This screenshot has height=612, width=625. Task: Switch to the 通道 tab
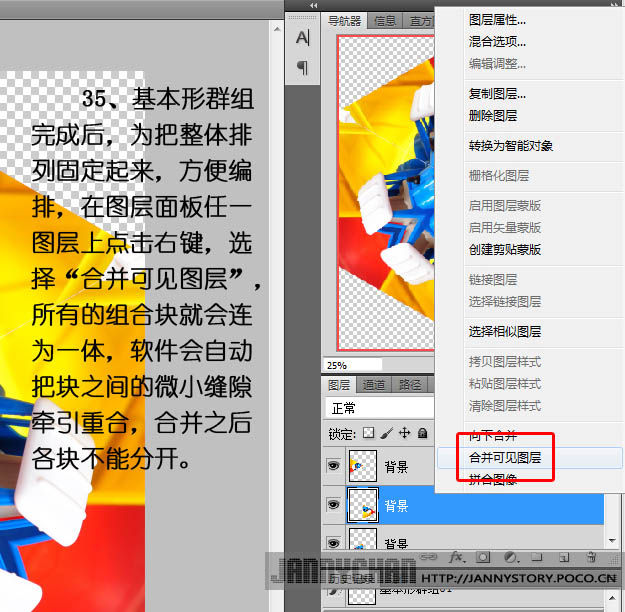(374, 385)
